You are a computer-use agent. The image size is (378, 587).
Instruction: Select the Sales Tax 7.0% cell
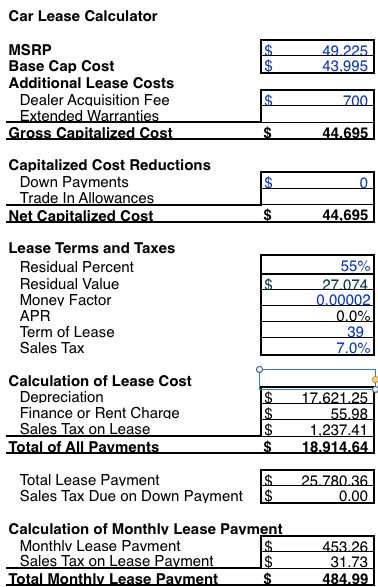(317, 347)
